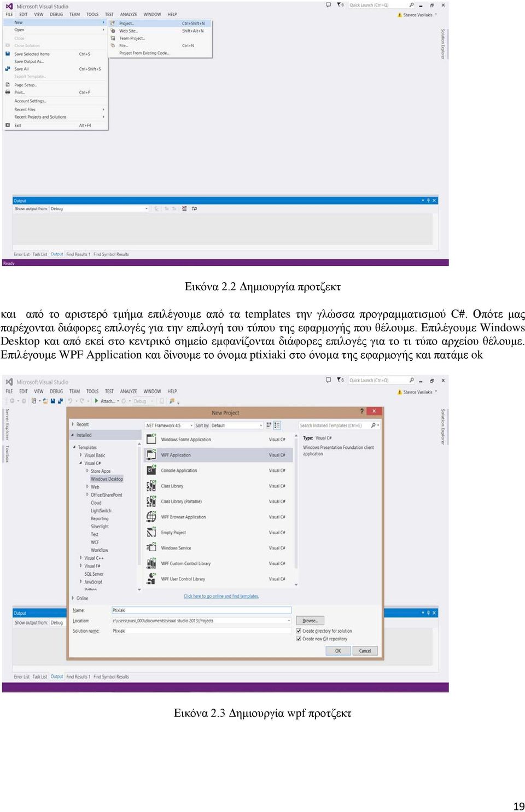This screenshot has height=812, width=525.
Task: Click the Team Project icon in New submenu
Action: (113, 38)
